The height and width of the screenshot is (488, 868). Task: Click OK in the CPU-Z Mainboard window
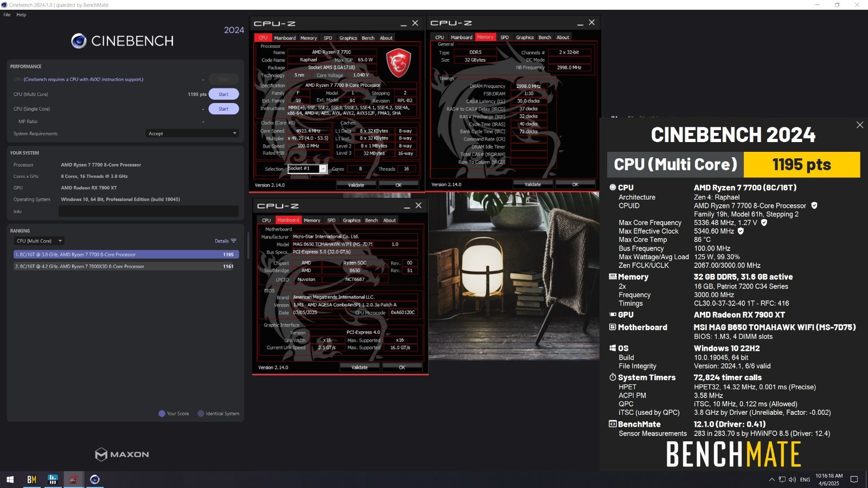point(402,367)
